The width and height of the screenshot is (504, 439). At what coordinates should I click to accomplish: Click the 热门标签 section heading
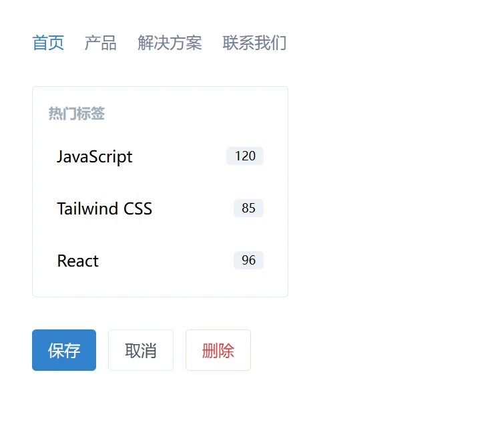point(76,114)
